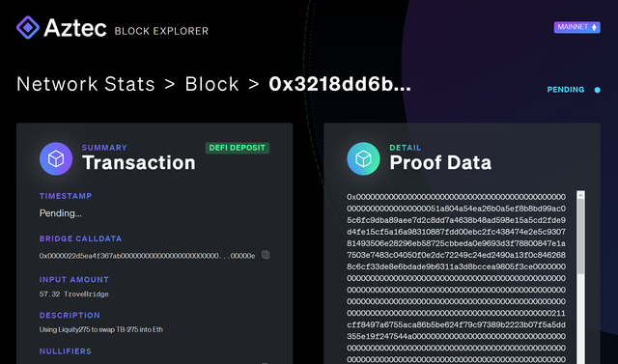Screen dimensions: 618x364
Task: Click the MAINNET network badge
Action: (577, 27)
